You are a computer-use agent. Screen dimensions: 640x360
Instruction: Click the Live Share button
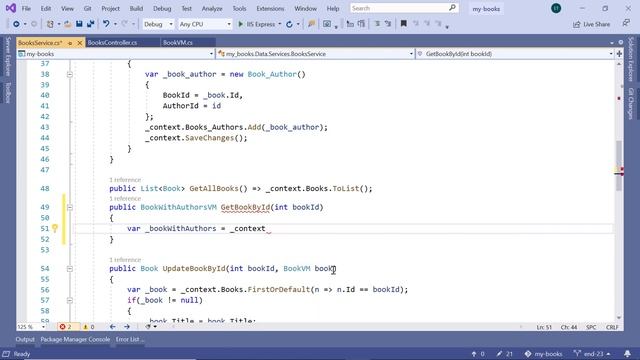[591, 24]
